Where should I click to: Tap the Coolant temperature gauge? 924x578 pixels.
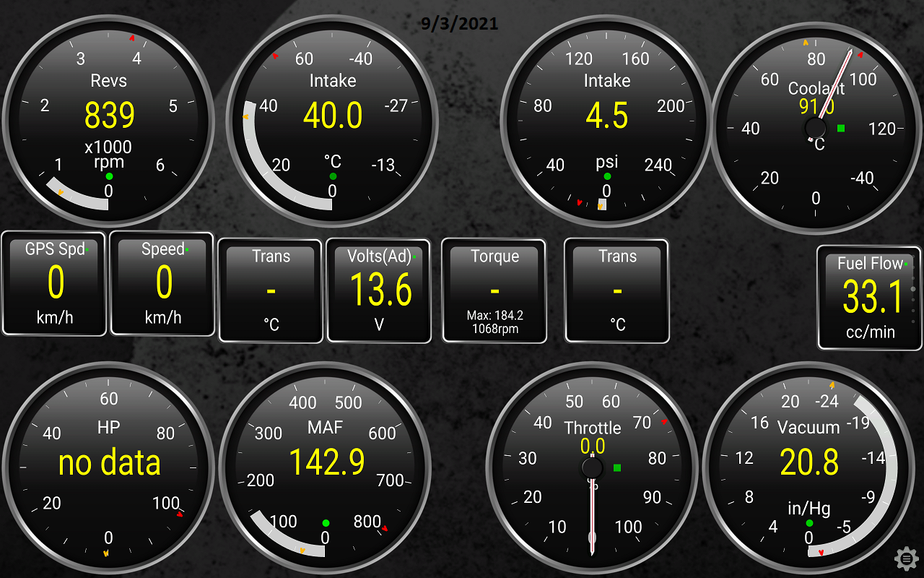(816, 129)
